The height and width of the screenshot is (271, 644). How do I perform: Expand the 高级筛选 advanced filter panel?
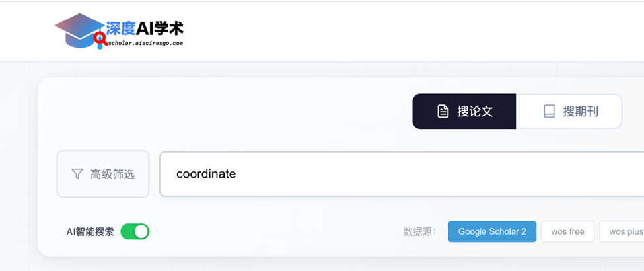pos(103,174)
